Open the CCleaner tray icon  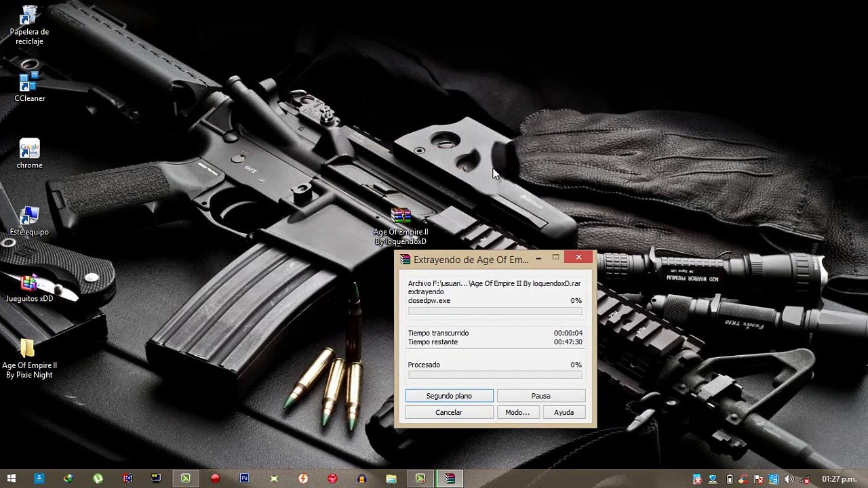tap(743, 479)
